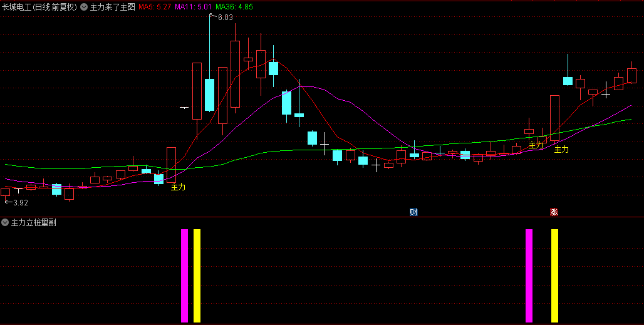The width and height of the screenshot is (644, 325).
Task: Click the MA36: 4.85 legend value
Action: click(x=234, y=7)
